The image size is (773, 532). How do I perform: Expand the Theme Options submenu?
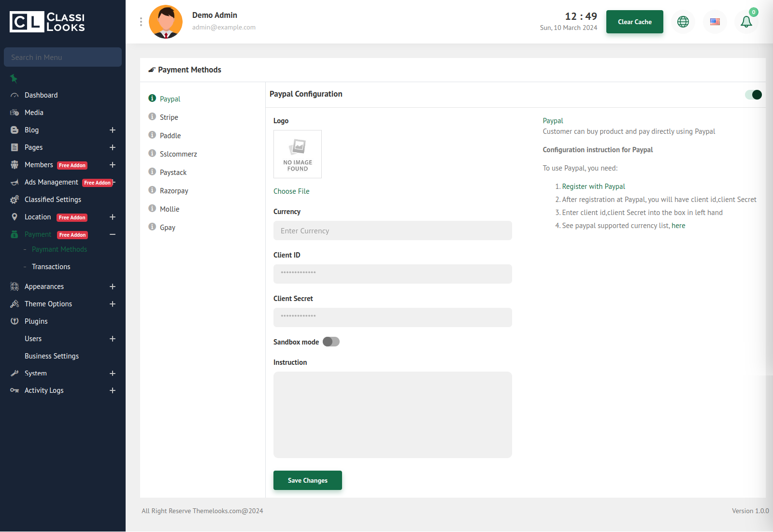tap(113, 304)
